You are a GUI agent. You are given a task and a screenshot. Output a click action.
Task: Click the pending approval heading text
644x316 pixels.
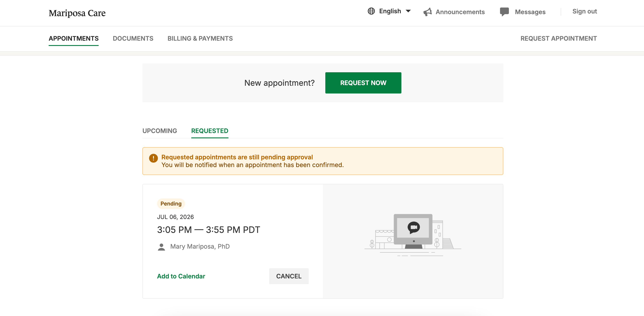coord(237,157)
